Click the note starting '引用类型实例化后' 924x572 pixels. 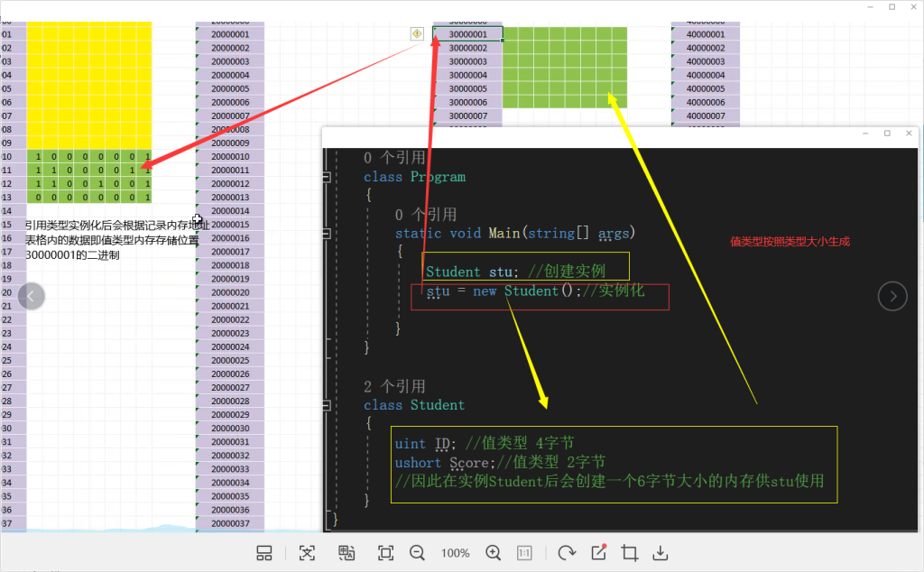(116, 225)
